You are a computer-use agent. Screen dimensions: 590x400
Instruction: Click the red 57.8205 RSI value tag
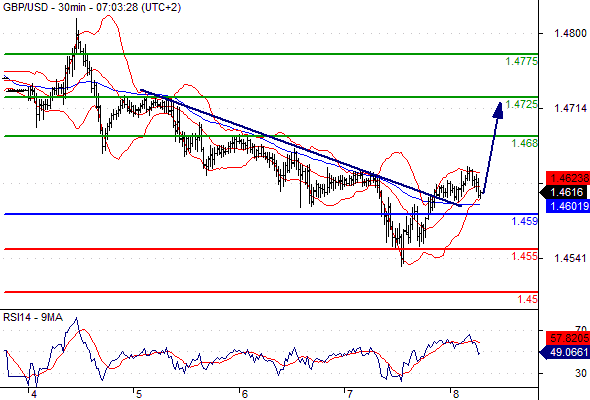click(x=568, y=338)
